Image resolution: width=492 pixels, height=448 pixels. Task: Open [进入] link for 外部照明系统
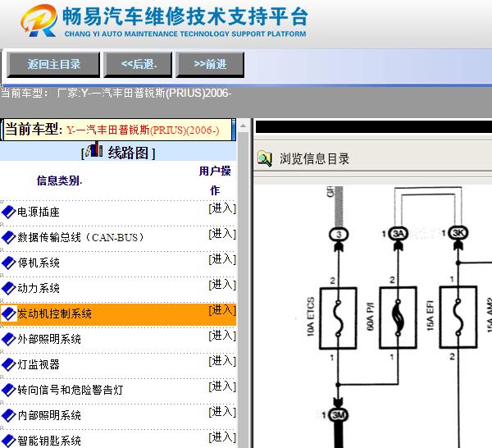pyautogui.click(x=222, y=336)
